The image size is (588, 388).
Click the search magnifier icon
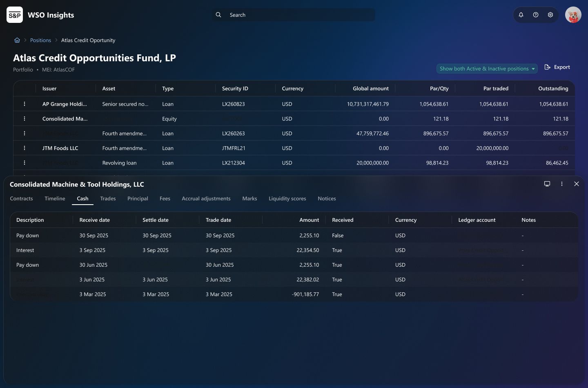point(218,15)
